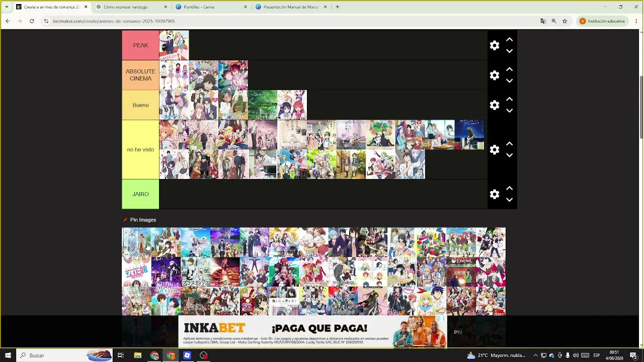View site information icon in address bar

click(x=46, y=21)
